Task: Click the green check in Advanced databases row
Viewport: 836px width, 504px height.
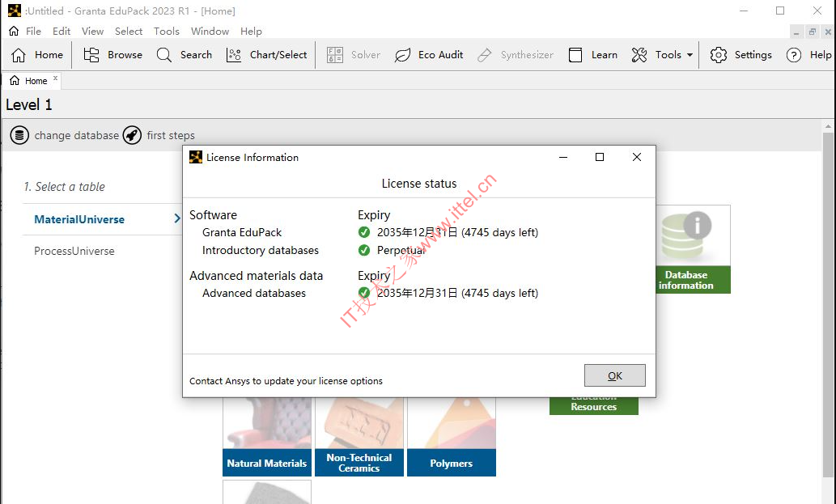Action: 364,293
